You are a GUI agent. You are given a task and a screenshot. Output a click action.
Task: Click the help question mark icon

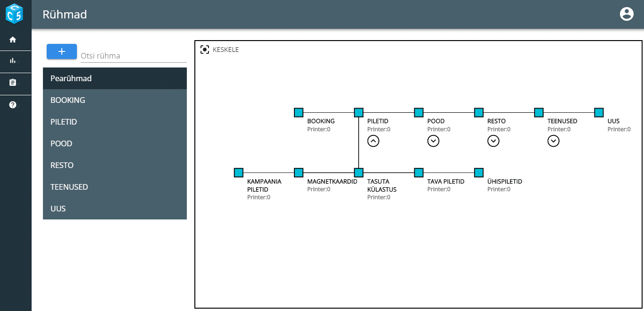pyautogui.click(x=13, y=105)
